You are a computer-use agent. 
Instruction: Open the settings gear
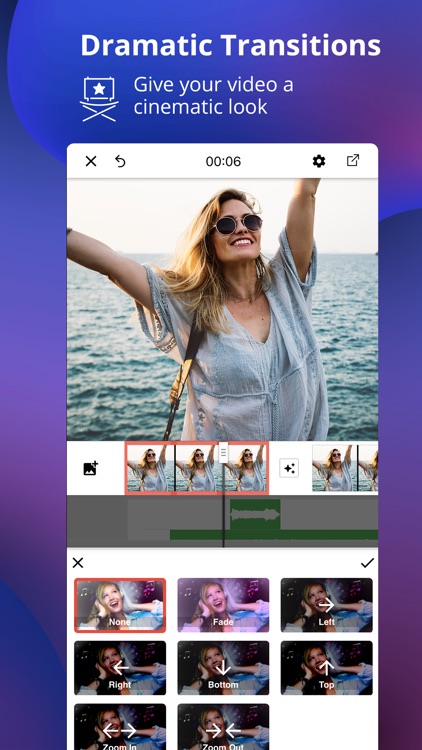click(x=319, y=161)
